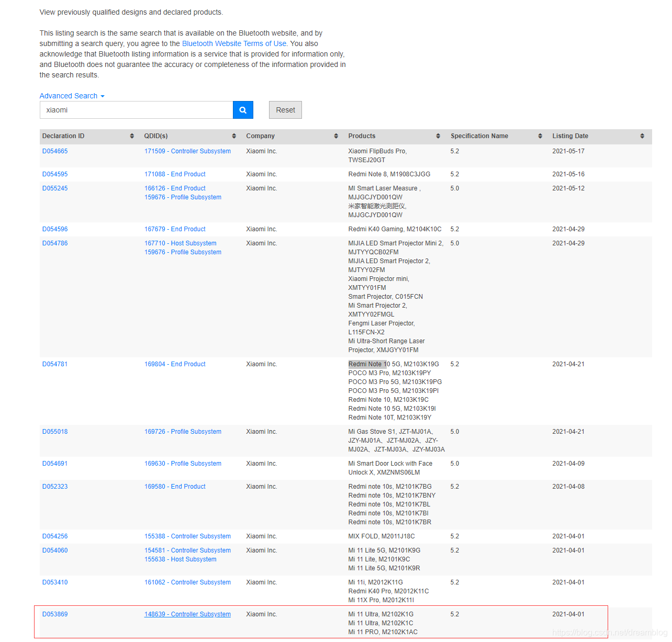672x642 pixels.
Task: Click listing date 2021-05-17
Action: pyautogui.click(x=568, y=151)
